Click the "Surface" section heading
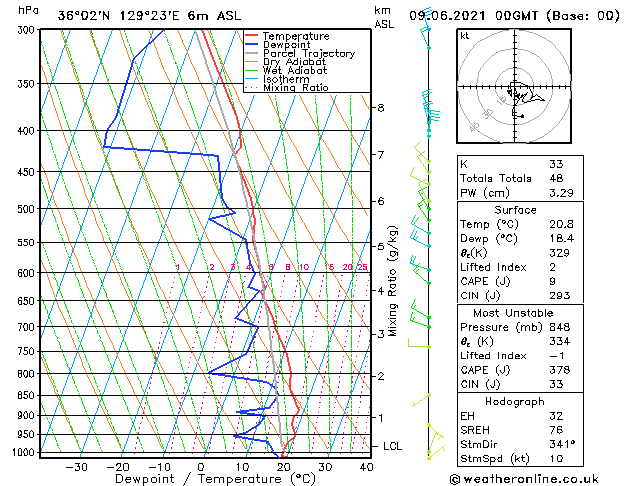This screenshot has width=629, height=486. (x=515, y=210)
